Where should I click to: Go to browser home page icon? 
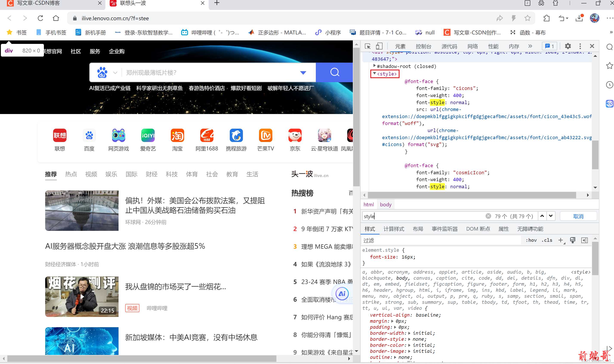[x=56, y=18]
